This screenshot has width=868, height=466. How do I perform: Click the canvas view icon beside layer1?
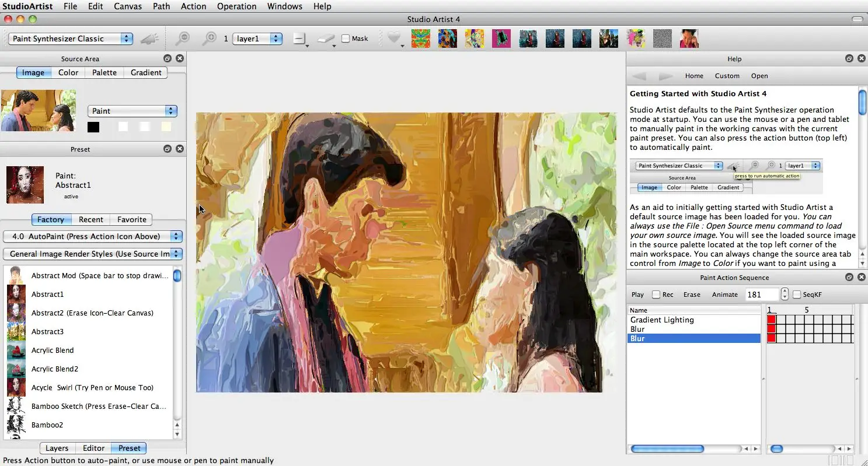(299, 38)
